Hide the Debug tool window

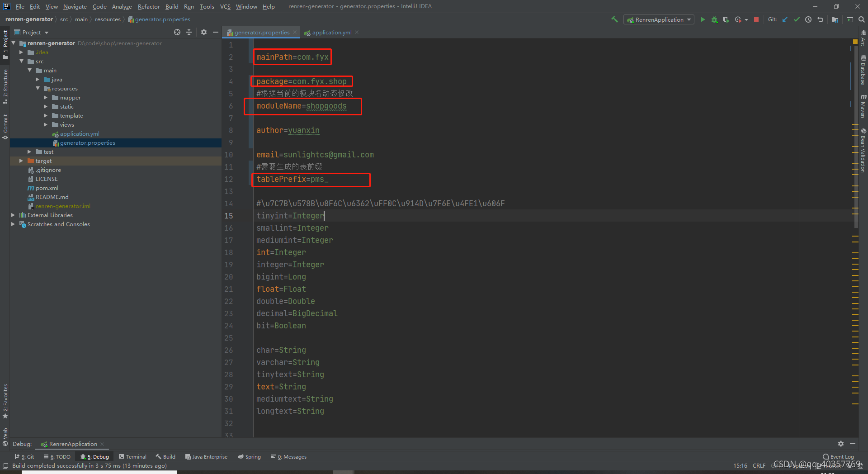(x=853, y=444)
